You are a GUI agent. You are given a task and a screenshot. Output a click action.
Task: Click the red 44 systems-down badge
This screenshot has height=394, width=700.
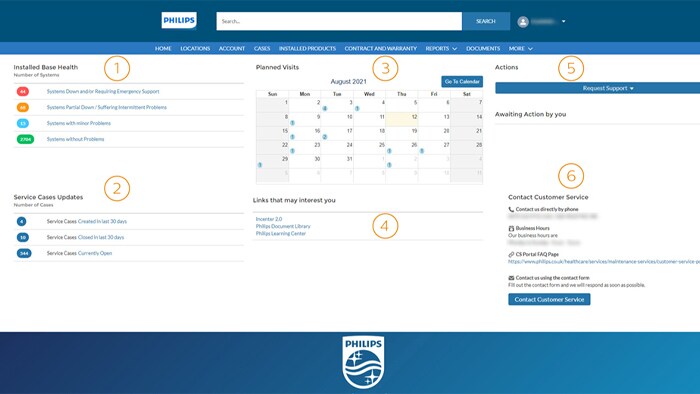click(23, 91)
